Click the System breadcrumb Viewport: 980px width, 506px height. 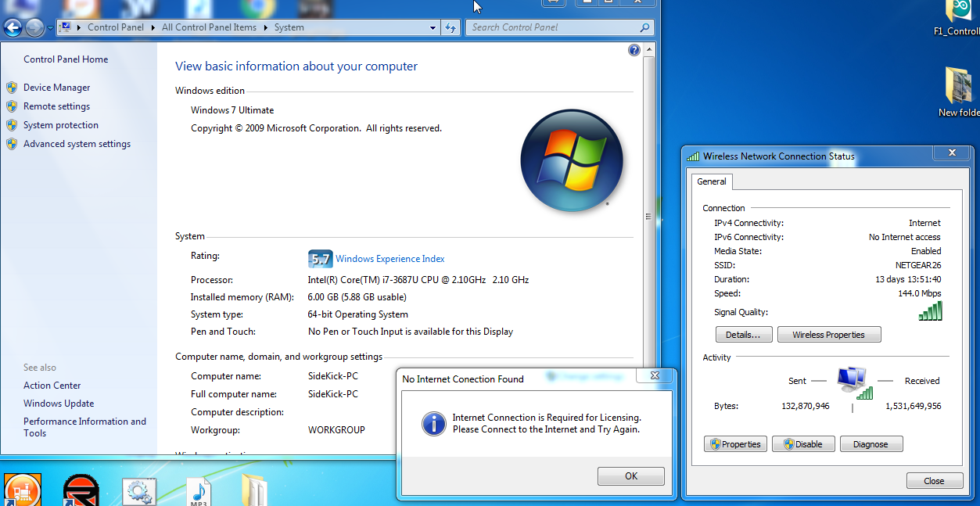point(289,27)
